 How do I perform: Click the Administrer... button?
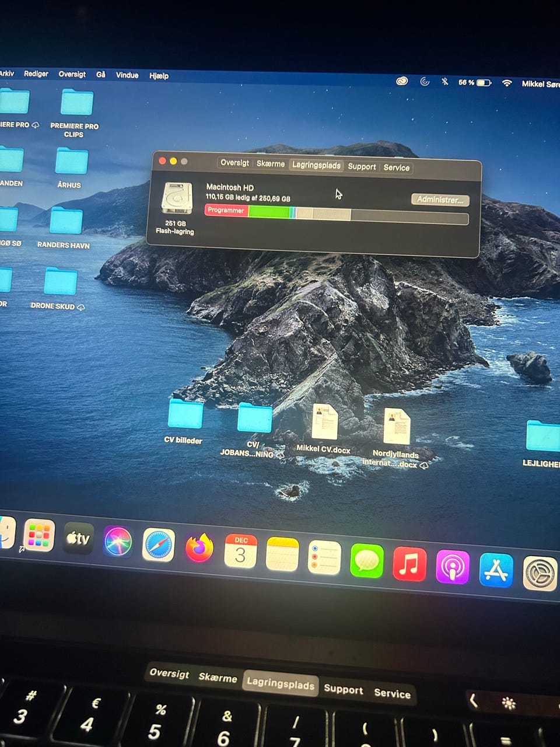[x=440, y=200]
